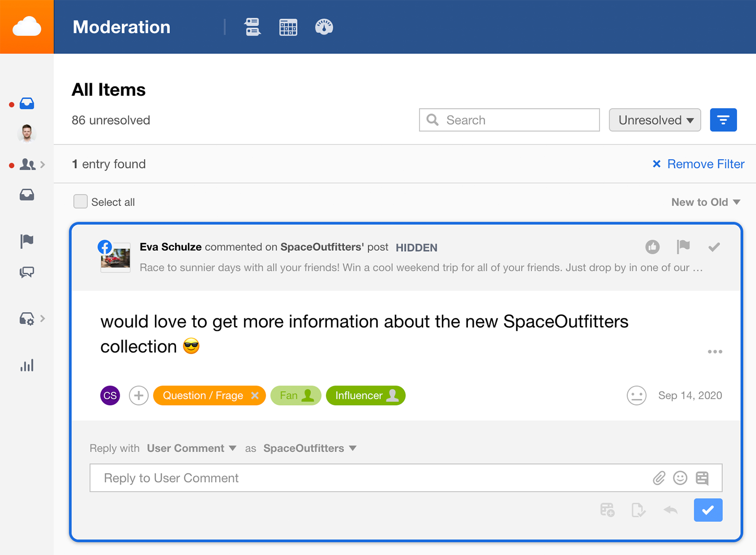756x555 pixels.
Task: Open the analytics bar chart icon
Action: coord(27,365)
